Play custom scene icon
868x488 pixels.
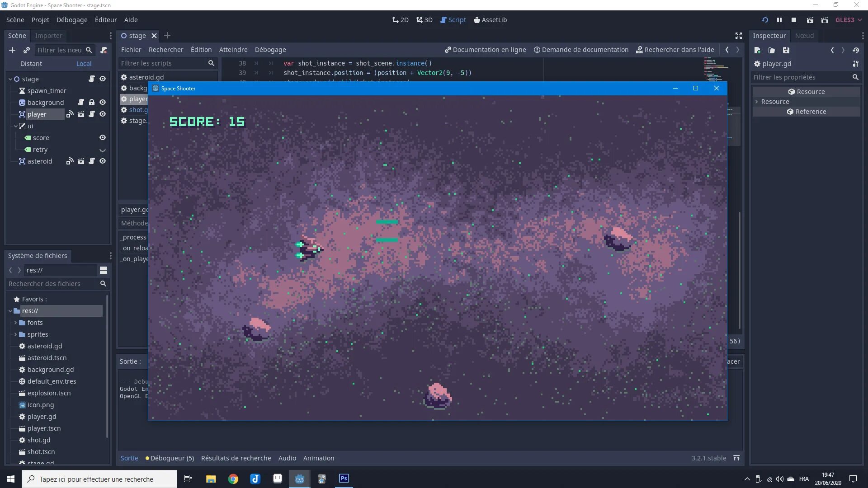click(x=825, y=20)
